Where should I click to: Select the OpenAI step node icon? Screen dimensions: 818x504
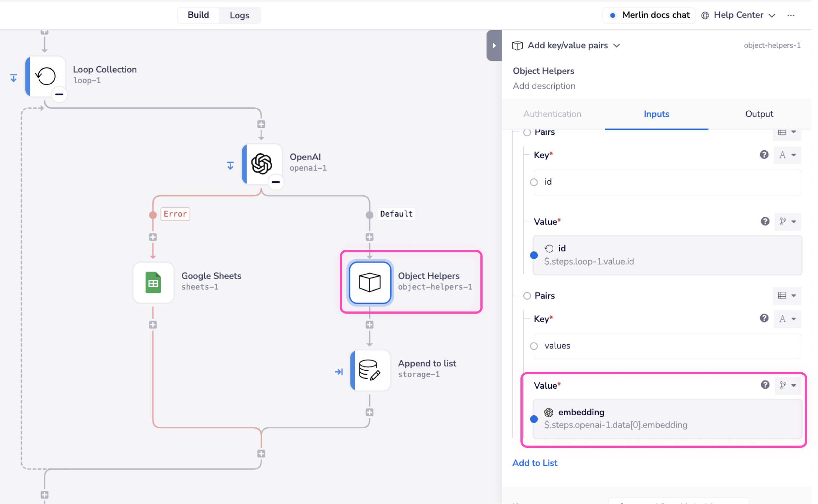point(262,164)
